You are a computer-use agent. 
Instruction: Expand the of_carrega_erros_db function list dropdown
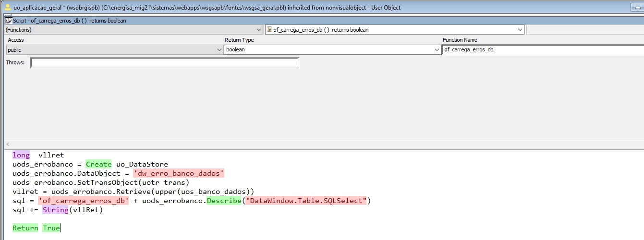click(x=520, y=30)
